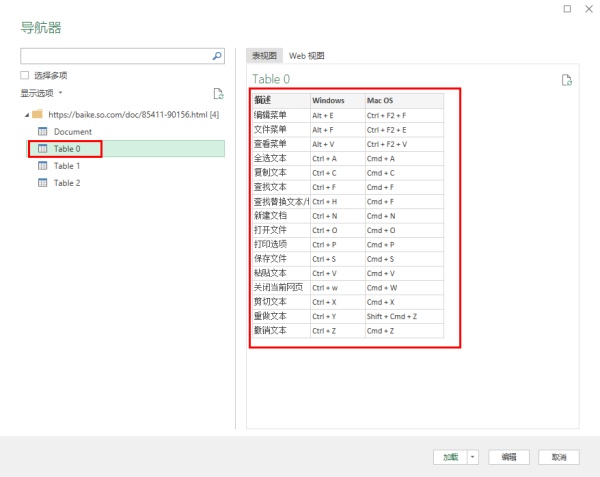Click the Table 2 grid icon
The height and width of the screenshot is (477, 600).
click(x=42, y=183)
